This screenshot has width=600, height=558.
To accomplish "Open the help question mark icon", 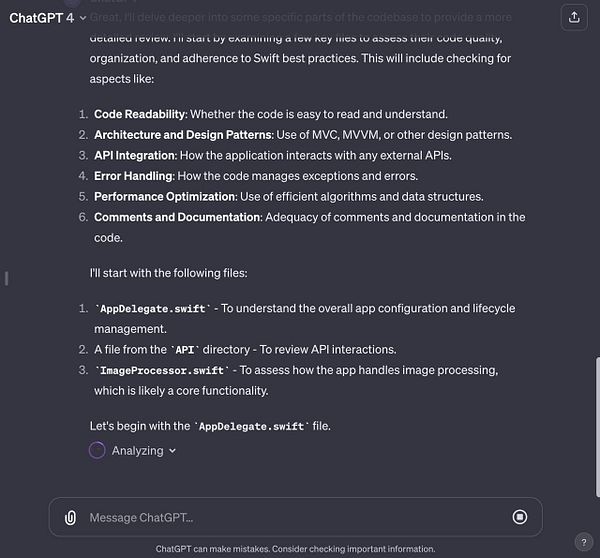I will [x=583, y=542].
